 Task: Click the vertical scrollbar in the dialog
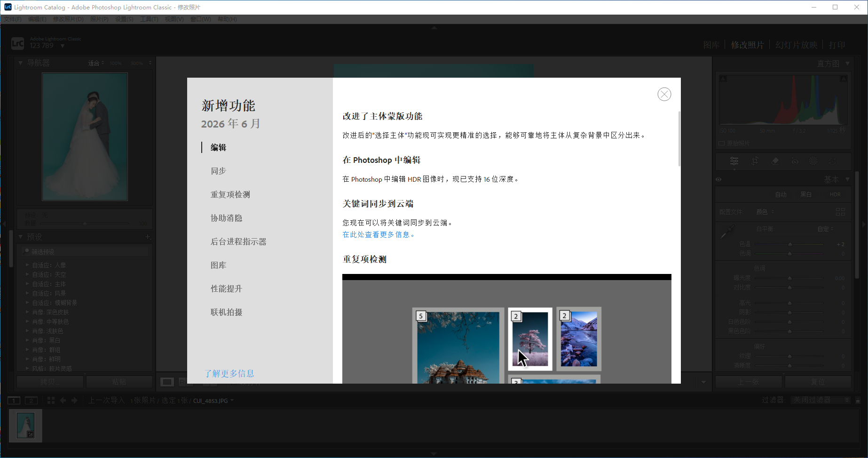pyautogui.click(x=679, y=139)
